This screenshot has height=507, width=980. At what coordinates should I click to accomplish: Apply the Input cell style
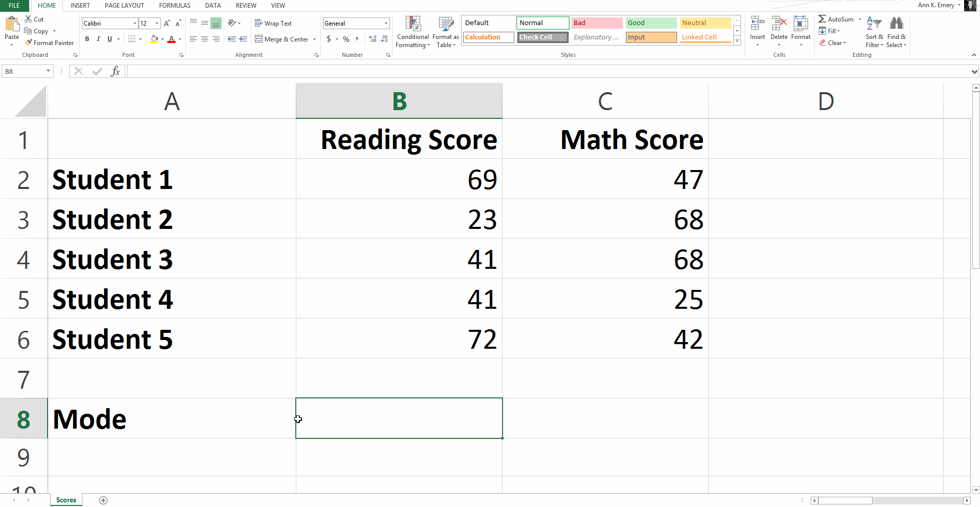pyautogui.click(x=651, y=37)
